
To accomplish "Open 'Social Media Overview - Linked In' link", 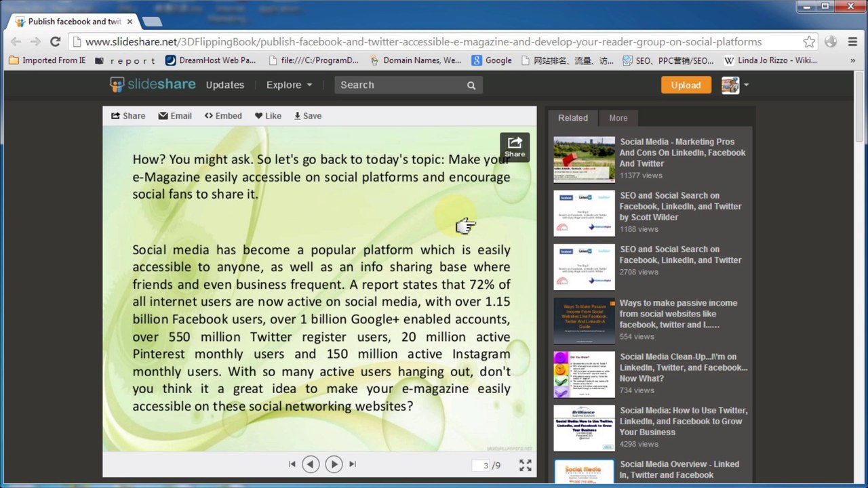I will 679,470.
